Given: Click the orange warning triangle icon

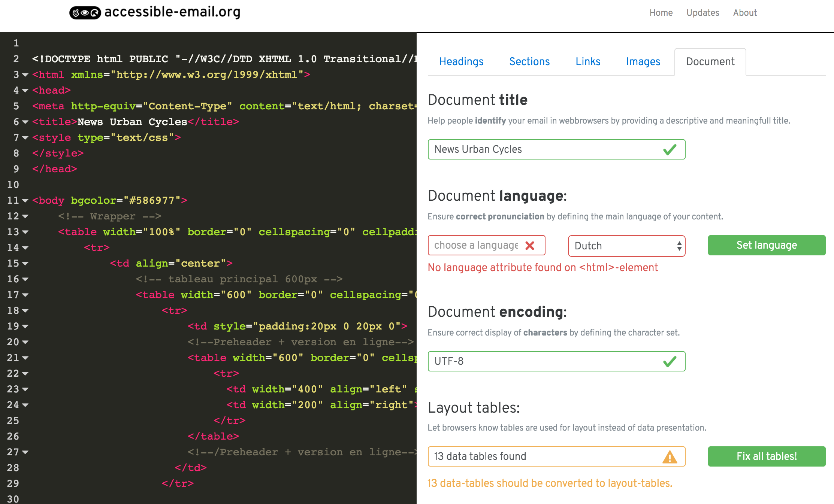Looking at the screenshot, I should click(x=670, y=457).
